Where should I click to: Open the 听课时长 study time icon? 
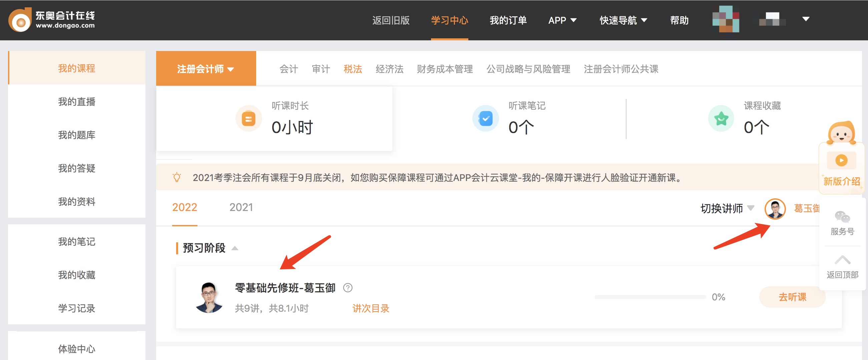click(249, 119)
